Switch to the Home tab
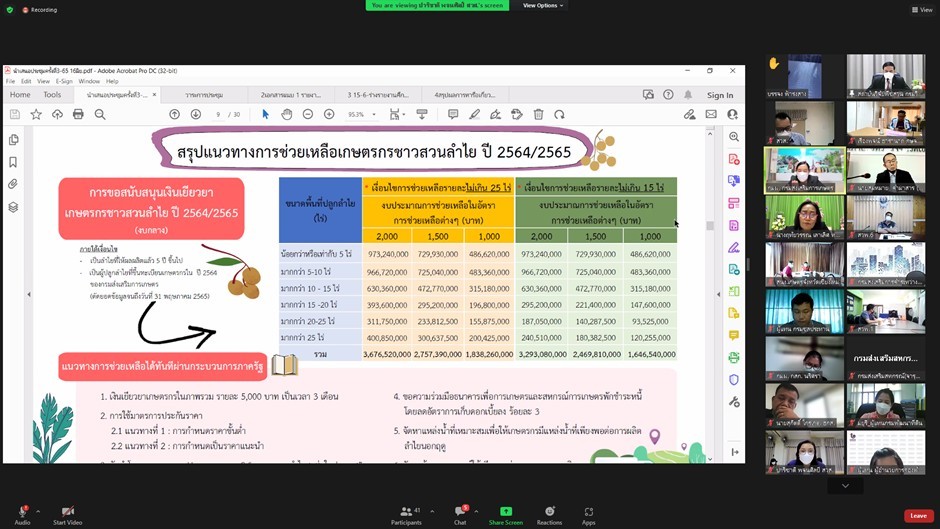The height and width of the screenshot is (529, 940). pos(20,95)
